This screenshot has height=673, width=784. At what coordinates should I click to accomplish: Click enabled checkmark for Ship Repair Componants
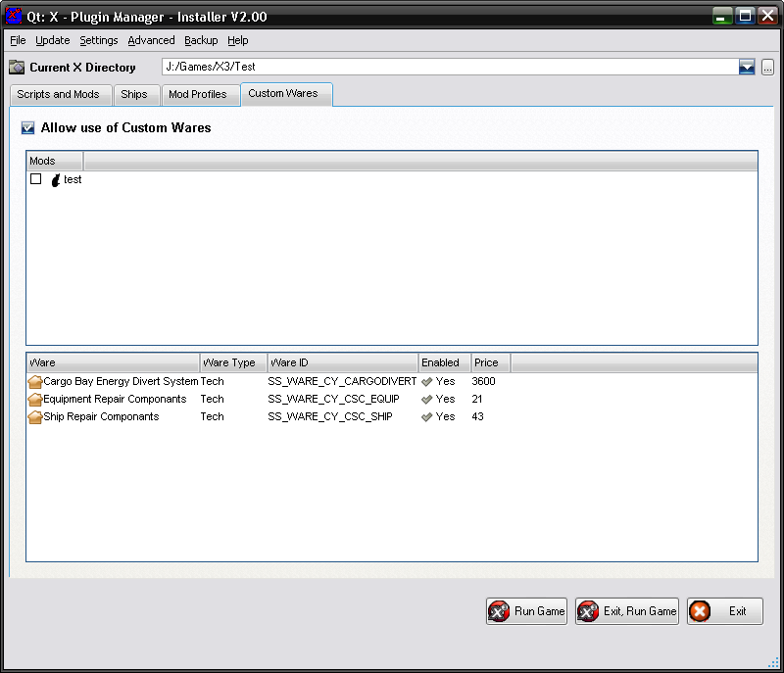[x=426, y=417]
